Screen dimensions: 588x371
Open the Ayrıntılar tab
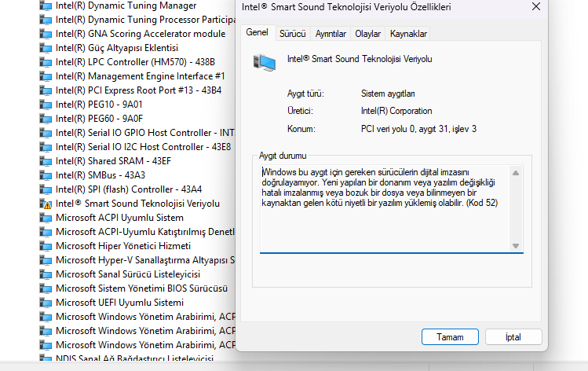coord(331,34)
